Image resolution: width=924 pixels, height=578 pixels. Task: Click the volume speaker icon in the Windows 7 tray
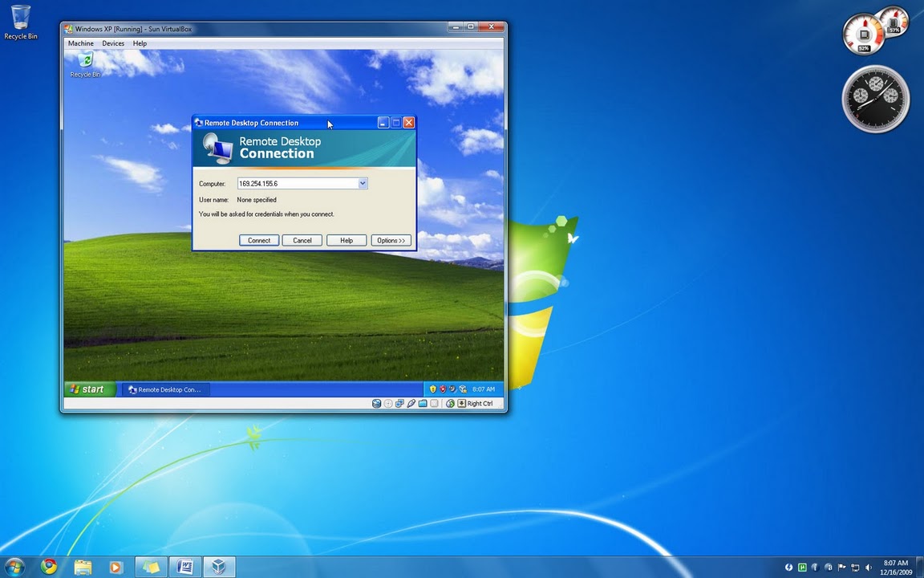[x=868, y=568]
